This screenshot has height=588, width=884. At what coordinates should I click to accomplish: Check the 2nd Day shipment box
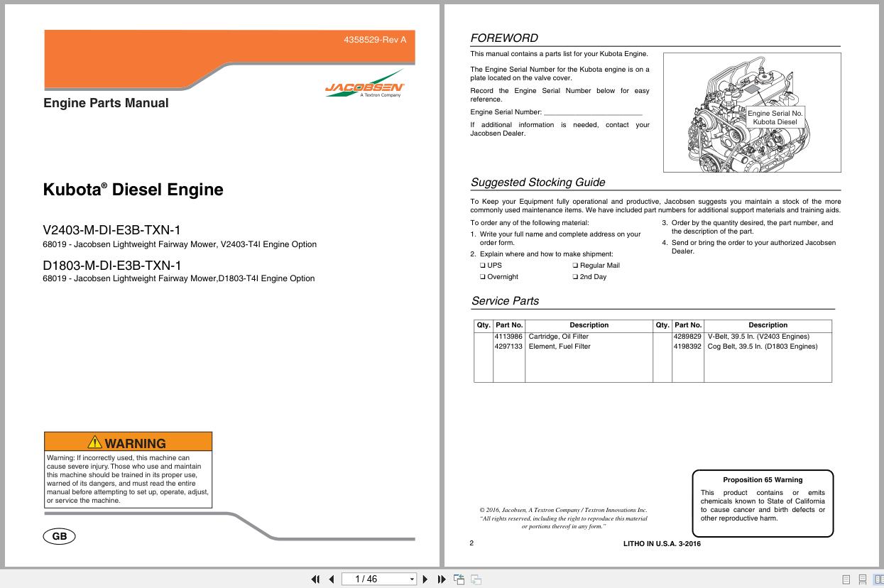point(575,277)
